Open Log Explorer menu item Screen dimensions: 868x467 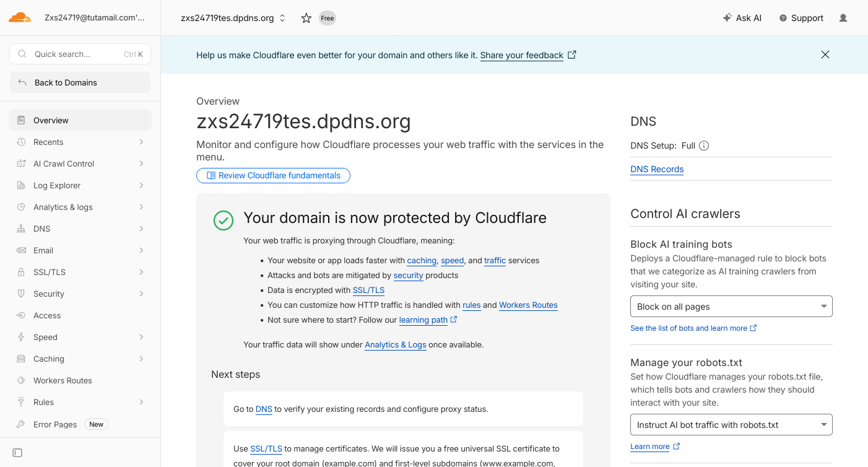click(x=80, y=185)
